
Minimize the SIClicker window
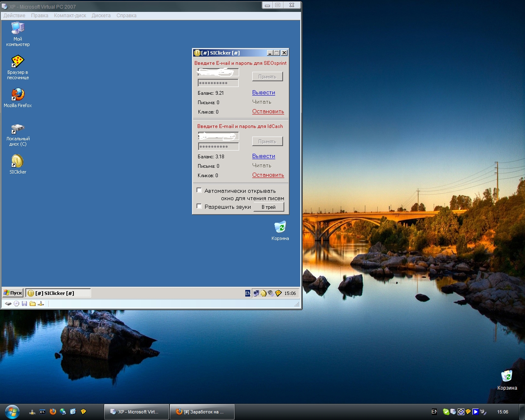point(270,53)
